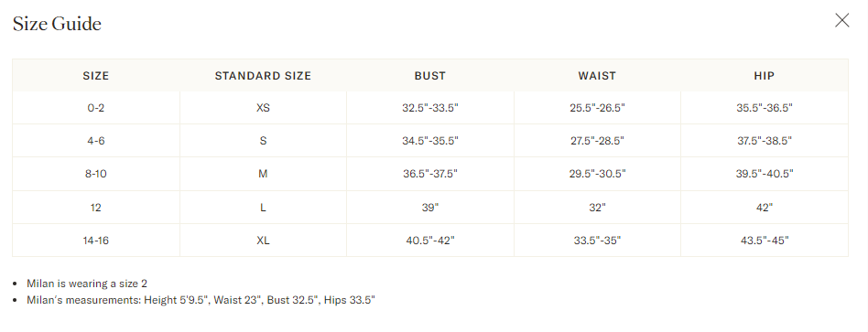
Task: Click hip measurement 35.5"-36.5"
Action: tap(765, 108)
